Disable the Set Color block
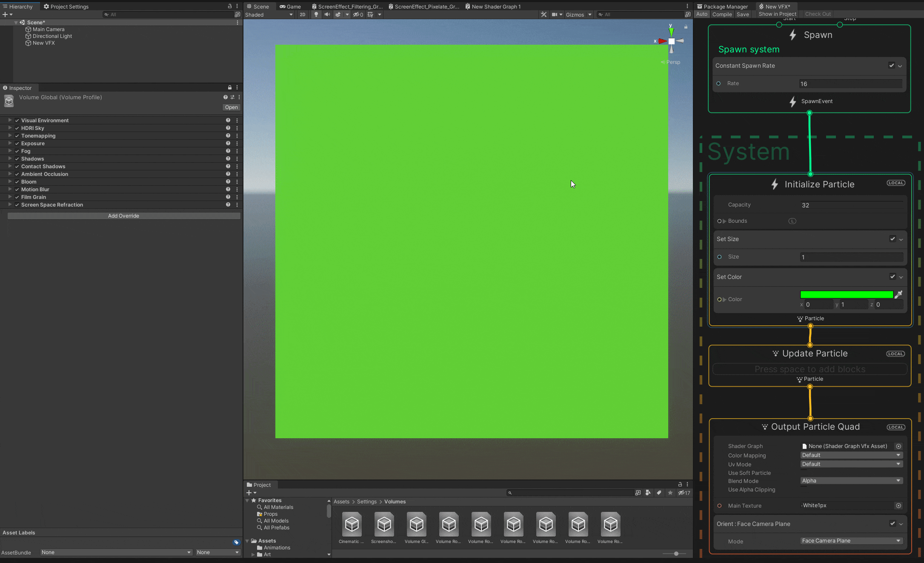The height and width of the screenshot is (563, 924). [893, 276]
